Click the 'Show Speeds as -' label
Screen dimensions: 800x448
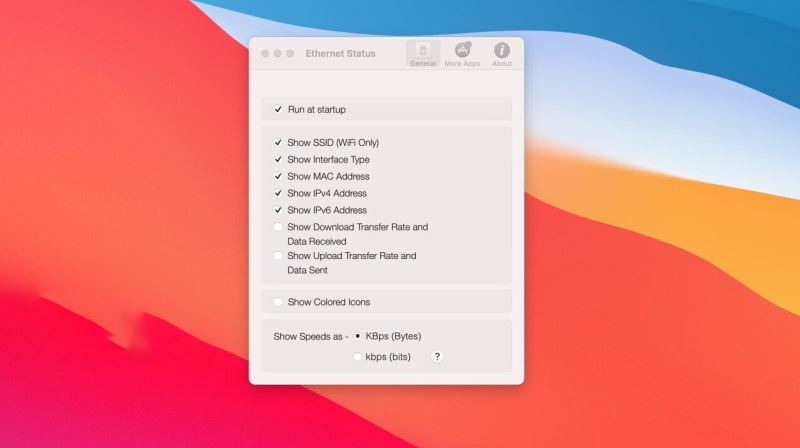tap(311, 336)
